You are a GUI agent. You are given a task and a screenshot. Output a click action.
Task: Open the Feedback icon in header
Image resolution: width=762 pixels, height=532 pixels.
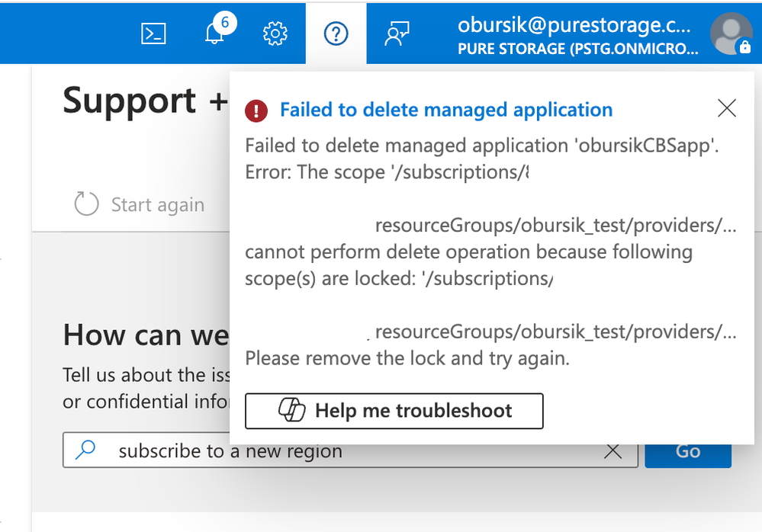pos(397,34)
